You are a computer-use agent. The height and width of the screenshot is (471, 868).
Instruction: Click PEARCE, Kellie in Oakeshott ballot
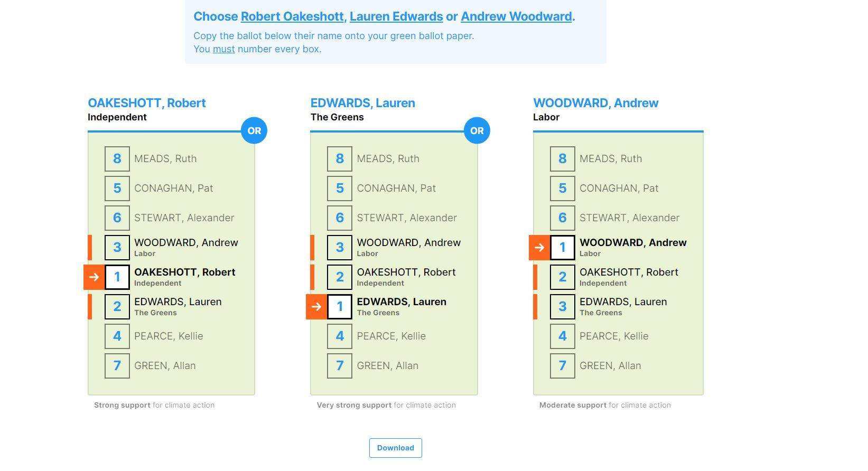click(x=169, y=336)
